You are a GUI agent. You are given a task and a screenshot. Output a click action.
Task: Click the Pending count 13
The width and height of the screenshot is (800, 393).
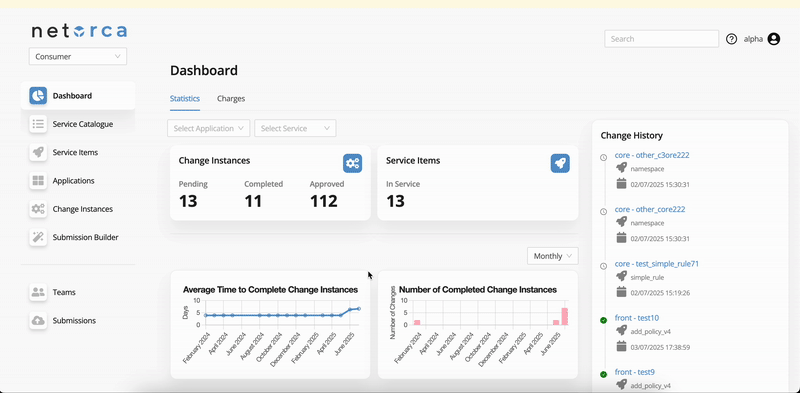[x=188, y=201]
